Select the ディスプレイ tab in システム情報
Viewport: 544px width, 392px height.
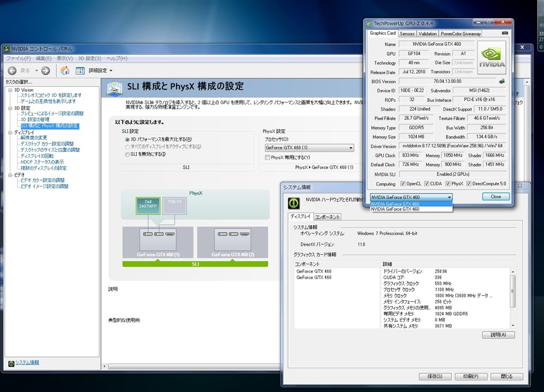click(301, 216)
